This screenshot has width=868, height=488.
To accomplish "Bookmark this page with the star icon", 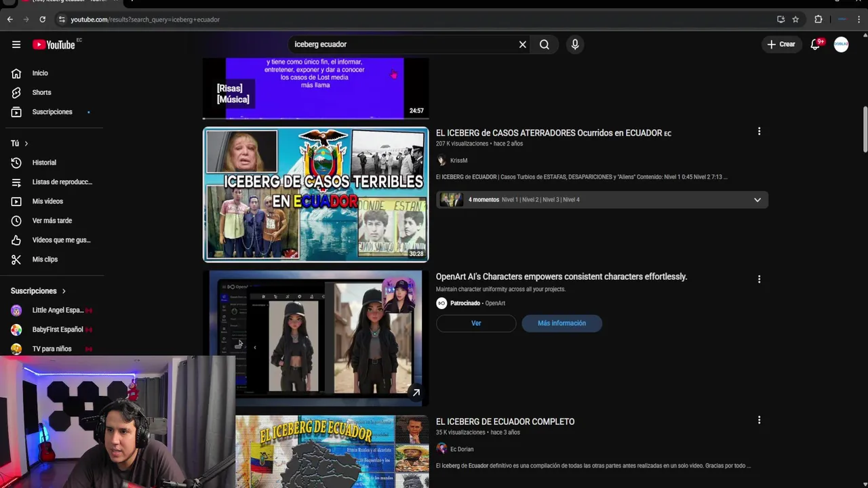I will (795, 20).
